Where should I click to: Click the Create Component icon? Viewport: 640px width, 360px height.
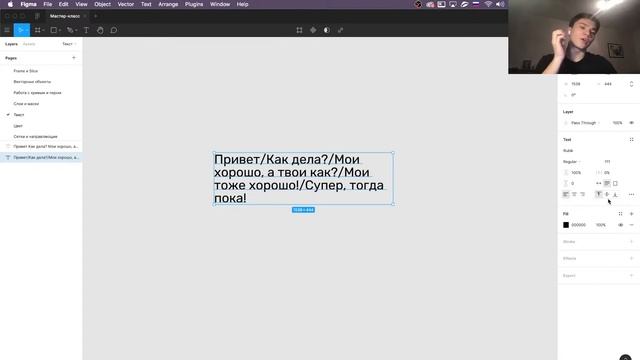[x=313, y=30]
